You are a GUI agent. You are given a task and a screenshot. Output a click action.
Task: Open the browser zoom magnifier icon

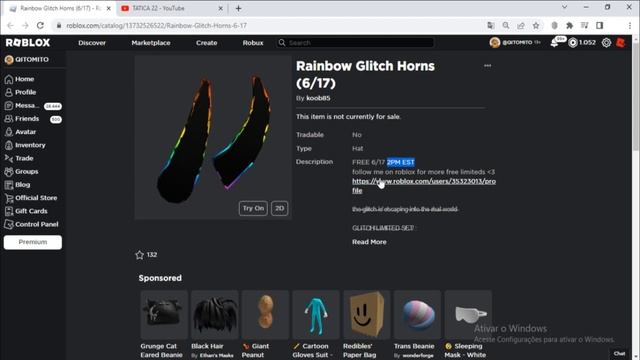click(506, 25)
